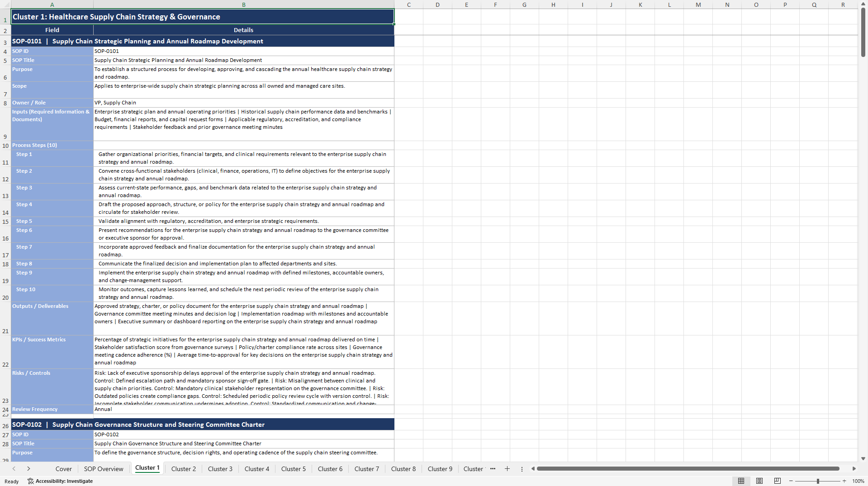The width and height of the screenshot is (868, 486).
Task: Click the 100% zoom level indicator
Action: pos(858,481)
